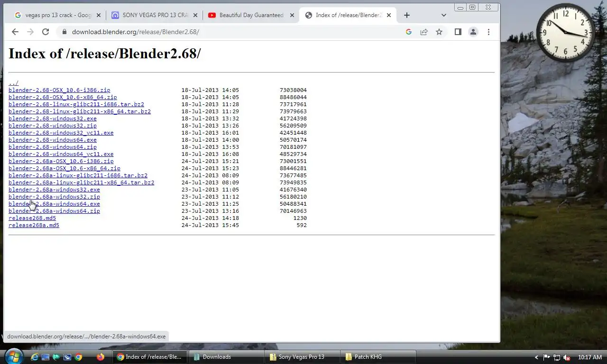Reload the Blender release index page
This screenshot has height=364, width=607.
pos(46,32)
